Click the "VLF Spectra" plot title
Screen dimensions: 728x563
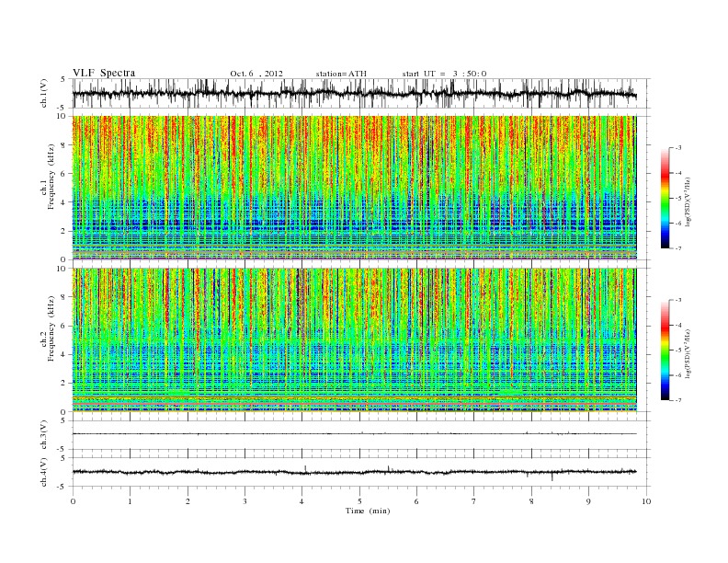click(104, 73)
